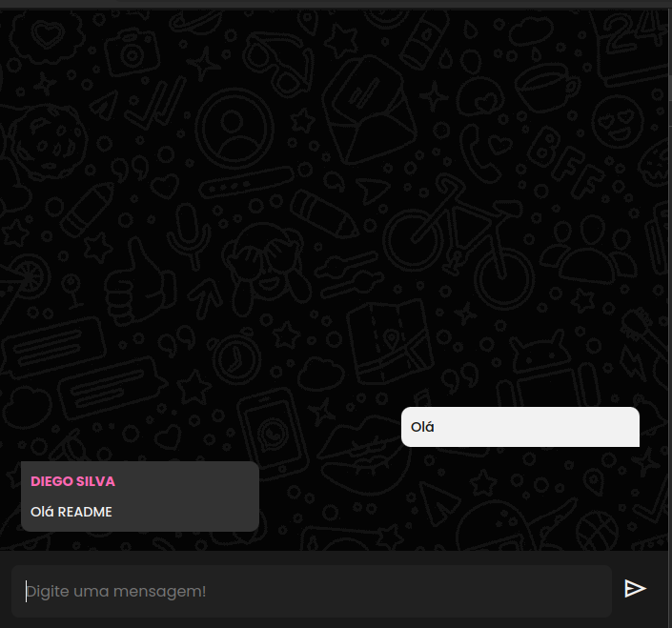Select the "Olá README" message text
Image resolution: width=672 pixels, height=628 pixels.
point(71,512)
